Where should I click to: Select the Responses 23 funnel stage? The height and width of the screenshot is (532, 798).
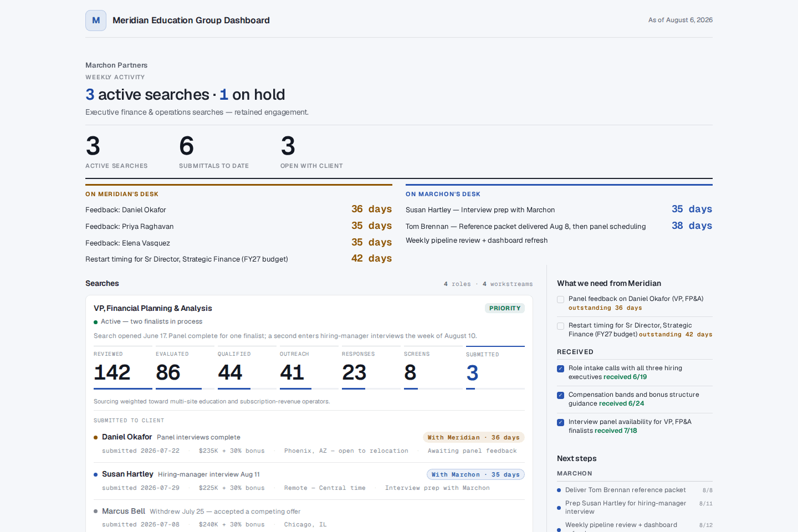click(x=371, y=368)
